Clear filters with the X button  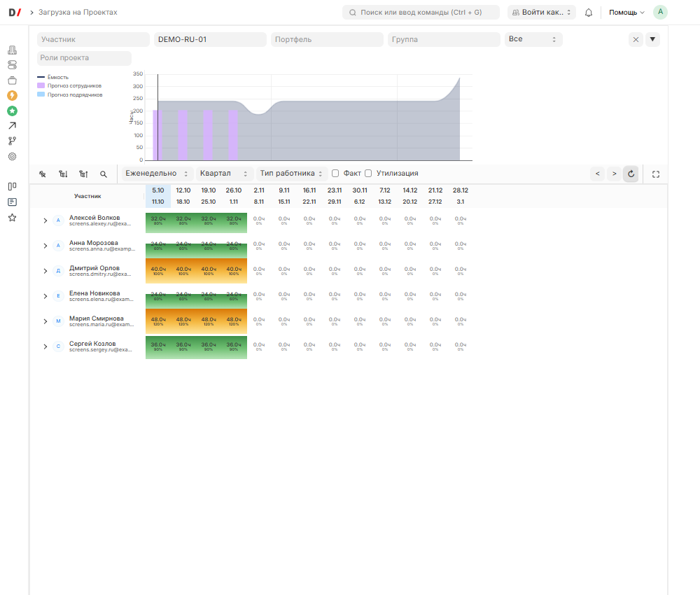tap(636, 39)
